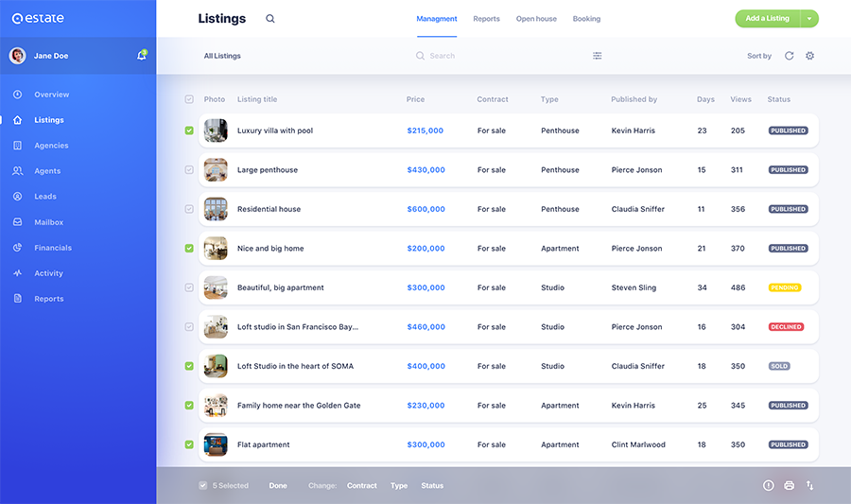Print selected listings with printer icon
This screenshot has width=851, height=504.
[790, 485]
